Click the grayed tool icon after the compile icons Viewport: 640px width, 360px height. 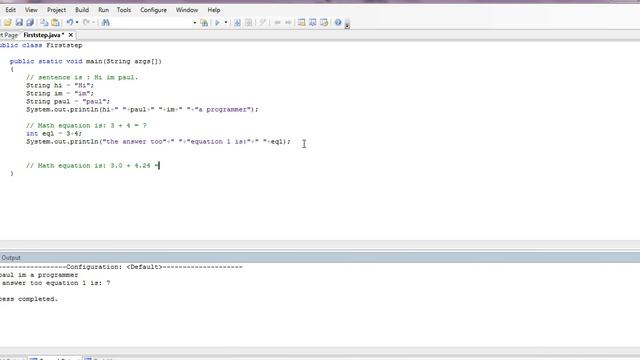click(262, 22)
